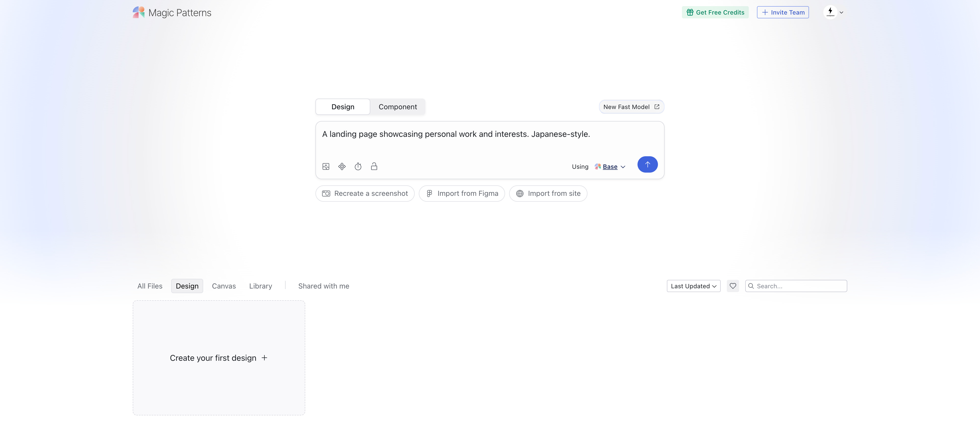Click the stopwatch timer icon
Image resolution: width=980 pixels, height=432 pixels.
pos(358,166)
